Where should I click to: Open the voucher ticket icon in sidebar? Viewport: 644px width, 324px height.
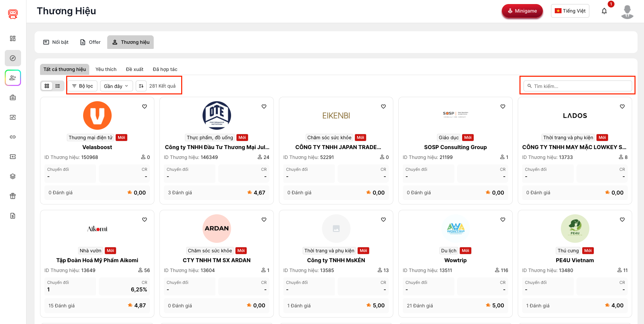pyautogui.click(x=13, y=157)
